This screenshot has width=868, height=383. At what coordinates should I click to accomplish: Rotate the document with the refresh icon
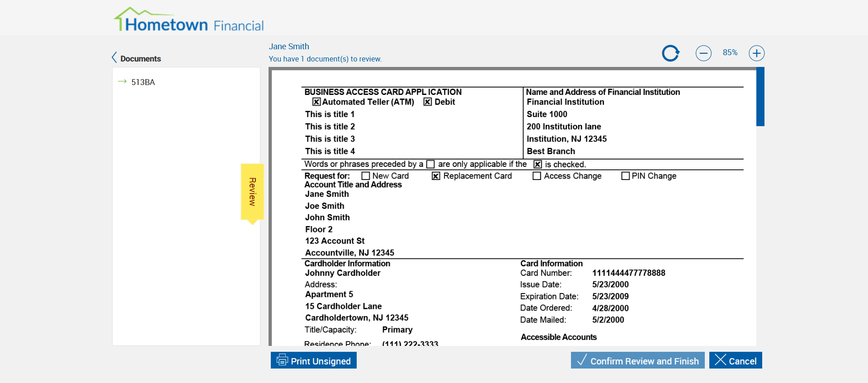(670, 53)
